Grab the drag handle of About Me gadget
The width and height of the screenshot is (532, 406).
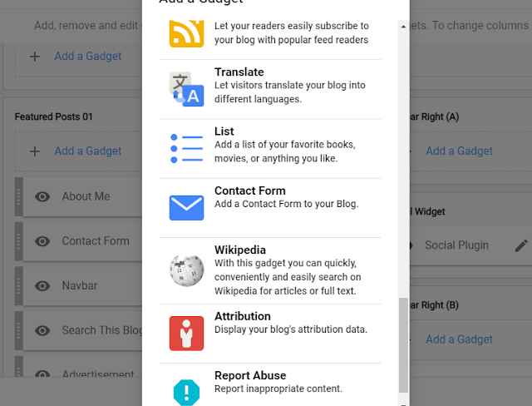pyautogui.click(x=18, y=196)
